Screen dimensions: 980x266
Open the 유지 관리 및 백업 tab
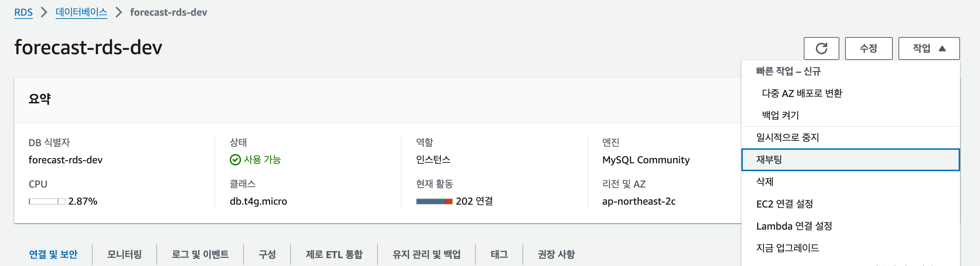(427, 254)
